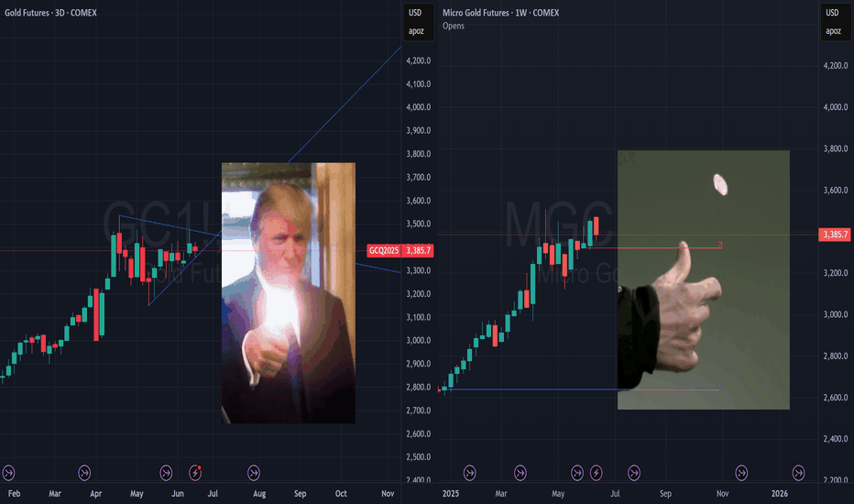The height and width of the screenshot is (504, 854).
Task: Open the USD currency selector on the Gold Futures chart
Action: pyautogui.click(x=416, y=13)
